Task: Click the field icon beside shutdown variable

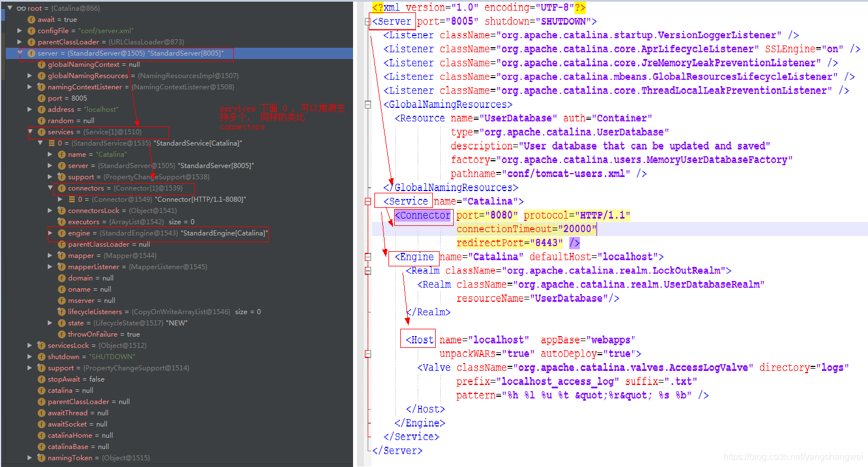Action: click(x=42, y=357)
